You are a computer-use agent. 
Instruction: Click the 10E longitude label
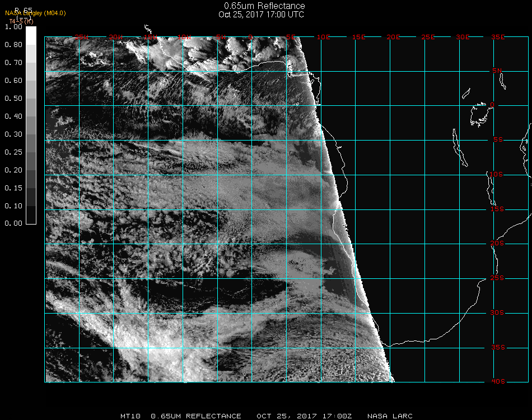click(323, 37)
